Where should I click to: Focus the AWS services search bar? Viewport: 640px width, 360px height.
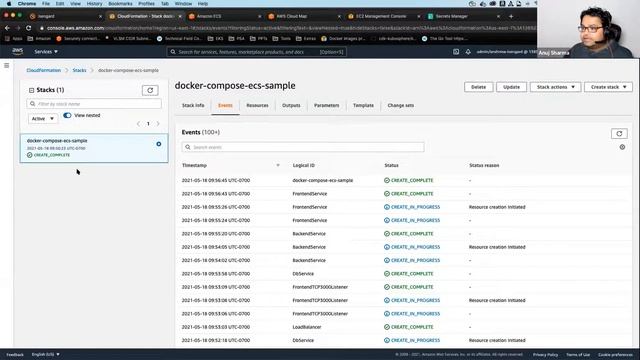pos(257,52)
